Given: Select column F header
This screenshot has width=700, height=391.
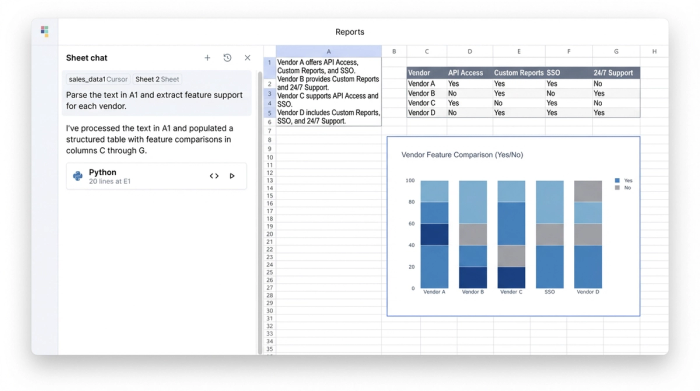Looking at the screenshot, I should pyautogui.click(x=569, y=51).
